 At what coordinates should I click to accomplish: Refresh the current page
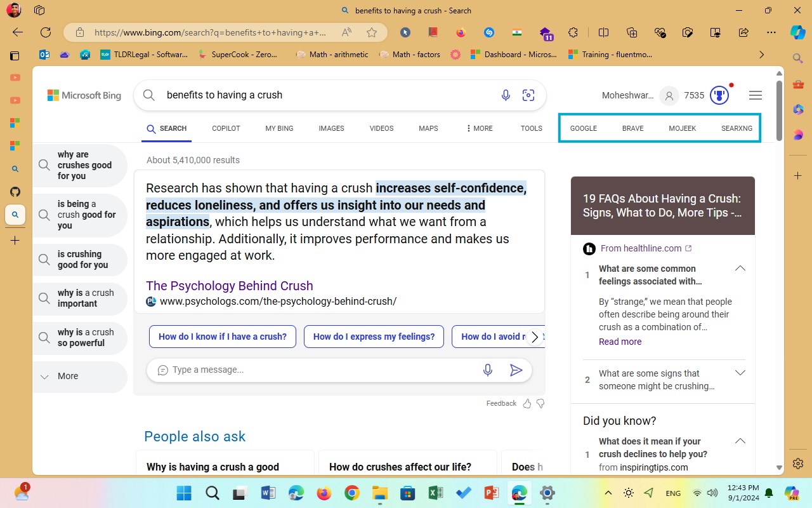point(46,32)
